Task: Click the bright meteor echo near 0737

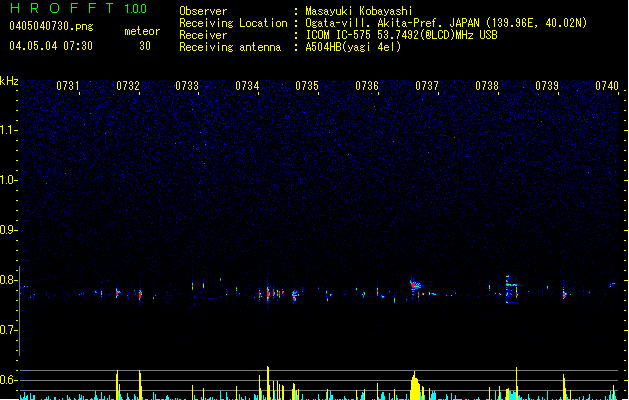Action: point(416,286)
